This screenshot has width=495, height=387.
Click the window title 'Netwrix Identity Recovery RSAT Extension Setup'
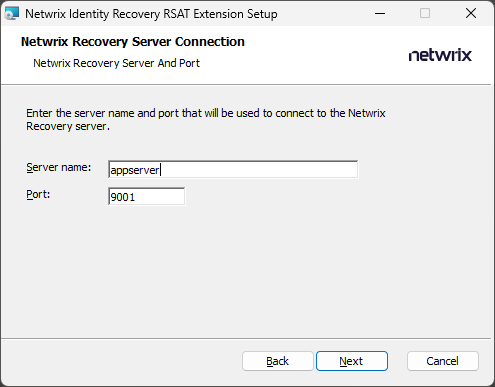(x=151, y=14)
